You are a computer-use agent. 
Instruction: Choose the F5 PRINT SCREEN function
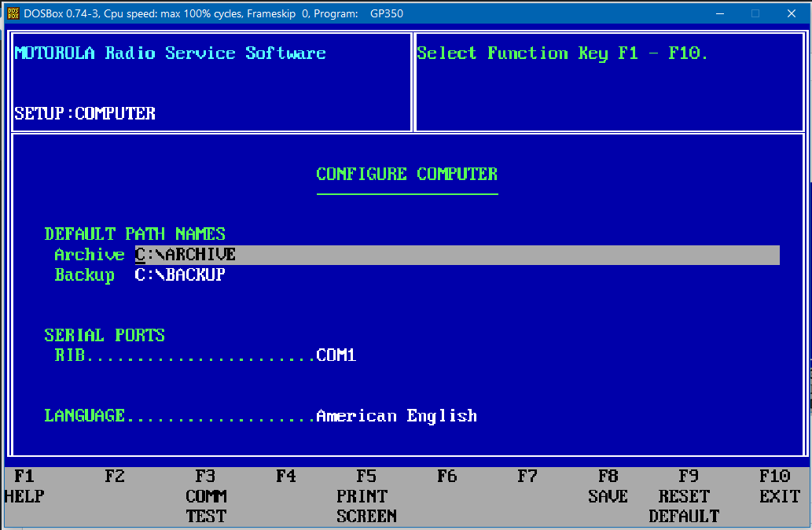[x=366, y=496]
